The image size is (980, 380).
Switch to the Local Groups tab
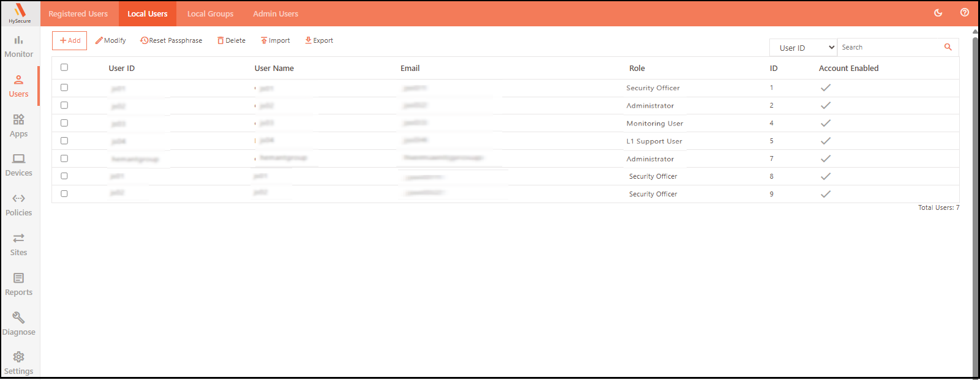(x=210, y=13)
